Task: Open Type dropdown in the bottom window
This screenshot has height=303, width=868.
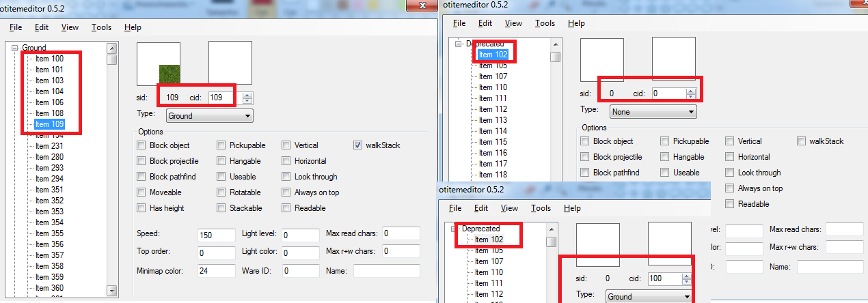Action: tap(648, 297)
